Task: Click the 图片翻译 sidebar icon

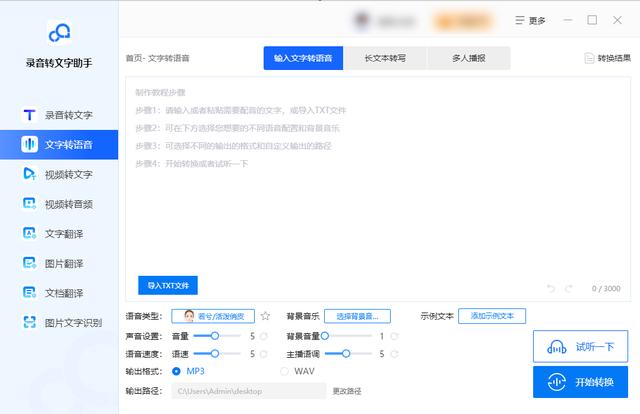Action: 29,263
